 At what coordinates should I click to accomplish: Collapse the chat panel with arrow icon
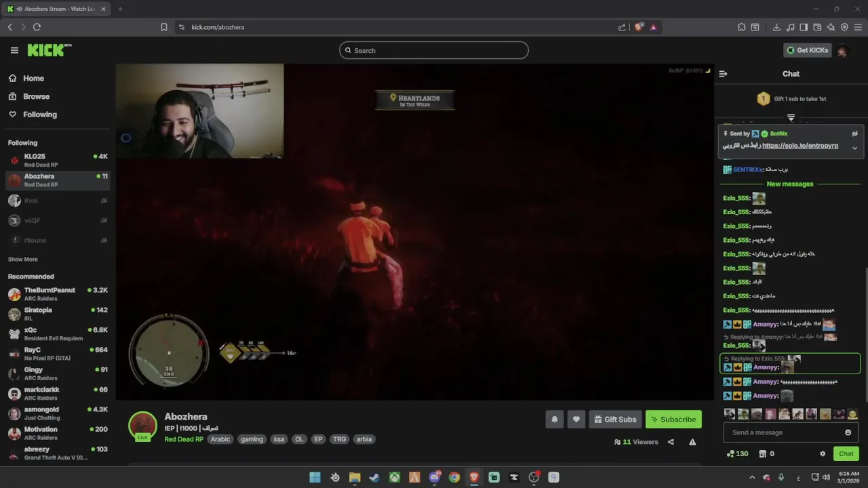(723, 74)
